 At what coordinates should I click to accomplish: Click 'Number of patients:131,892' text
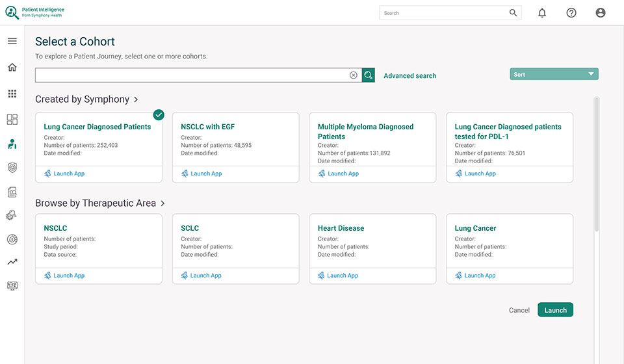point(354,153)
